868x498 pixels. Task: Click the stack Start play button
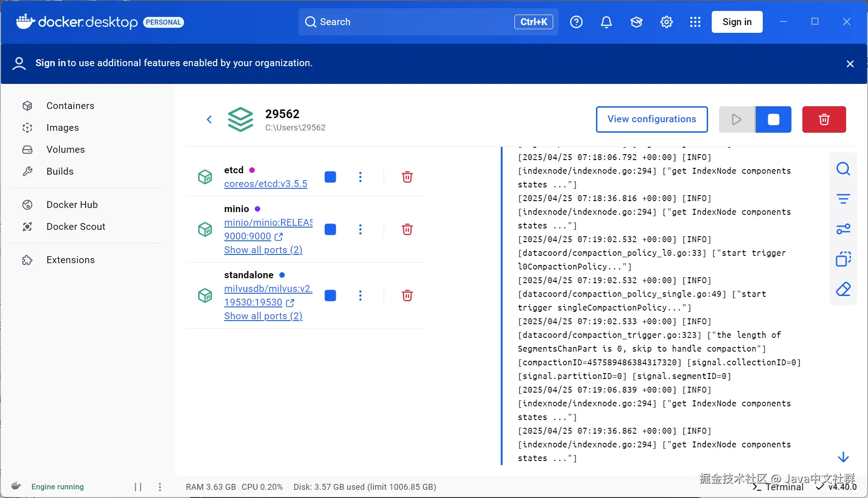(737, 119)
